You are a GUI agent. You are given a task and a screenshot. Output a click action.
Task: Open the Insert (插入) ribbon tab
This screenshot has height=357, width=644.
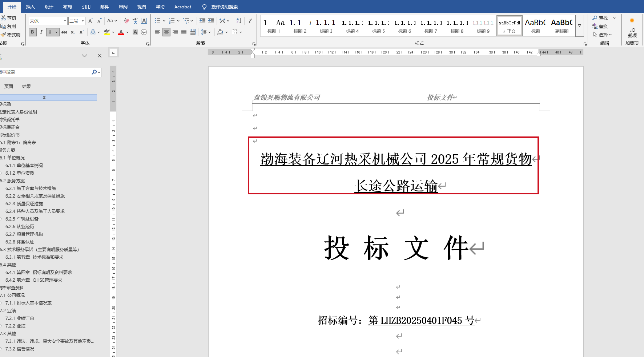click(31, 7)
